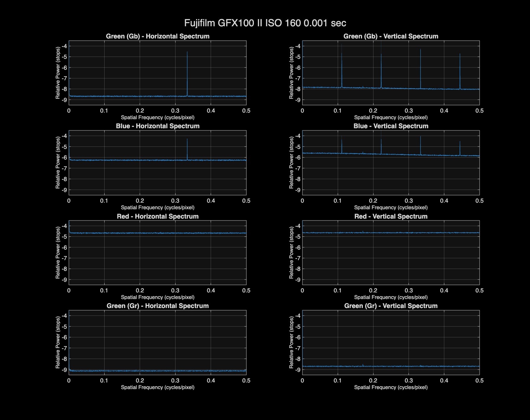
Task: Click the '0.5' x tick of Green (Gr) Vertical Spectrum
Action: tap(480, 381)
